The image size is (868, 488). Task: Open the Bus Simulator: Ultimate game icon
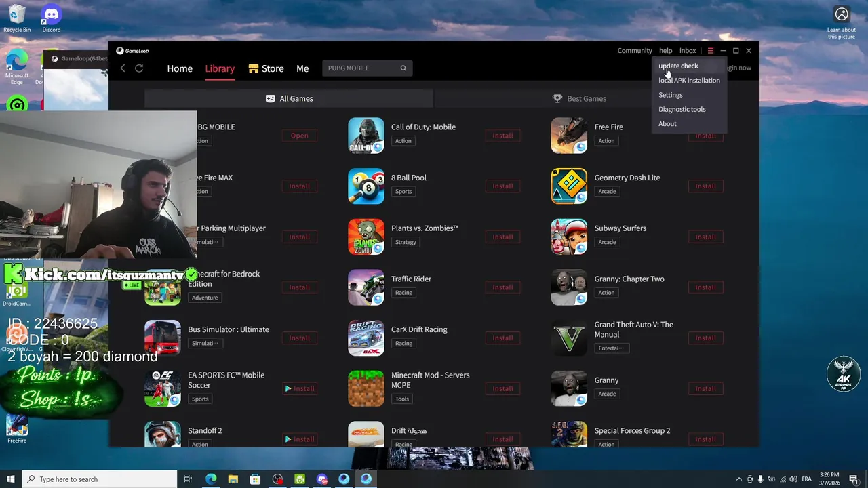point(163,338)
